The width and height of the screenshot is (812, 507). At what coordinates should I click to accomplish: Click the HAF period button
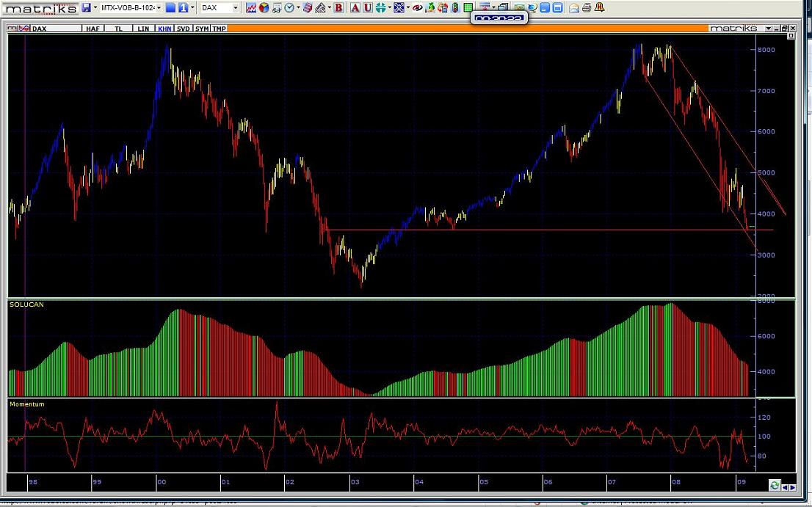pyautogui.click(x=93, y=29)
